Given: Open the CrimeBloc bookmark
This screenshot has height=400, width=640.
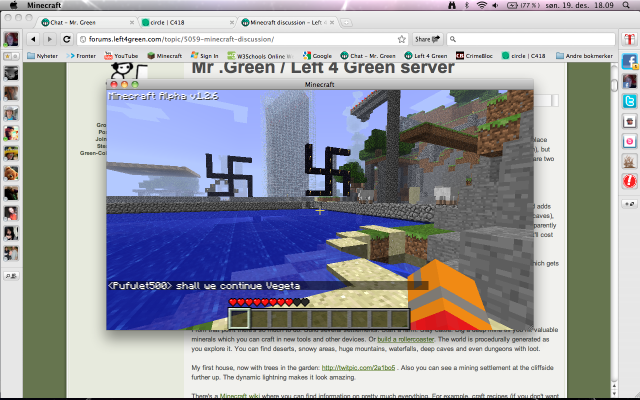Looking at the screenshot, I should pos(474,56).
